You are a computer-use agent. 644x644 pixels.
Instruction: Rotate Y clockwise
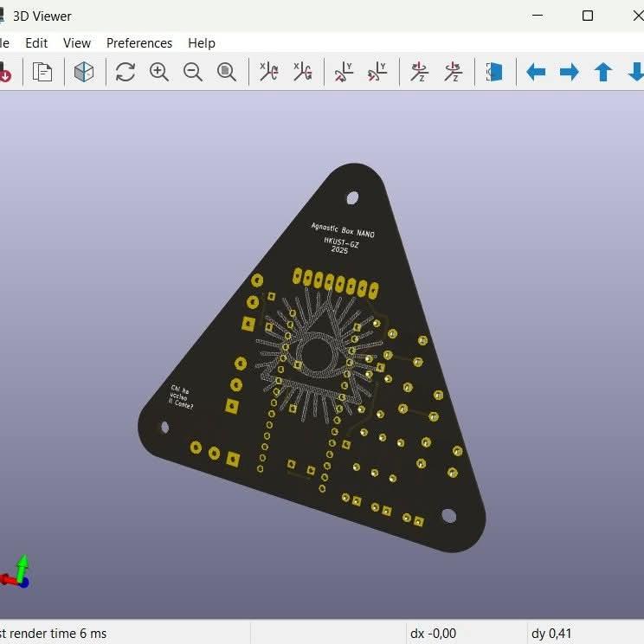pos(344,72)
